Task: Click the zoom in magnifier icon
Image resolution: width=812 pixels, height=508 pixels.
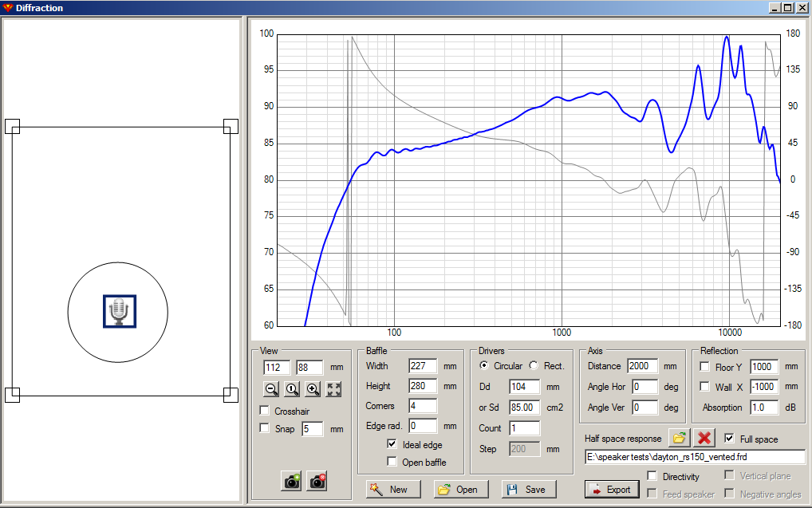Action: (x=313, y=389)
